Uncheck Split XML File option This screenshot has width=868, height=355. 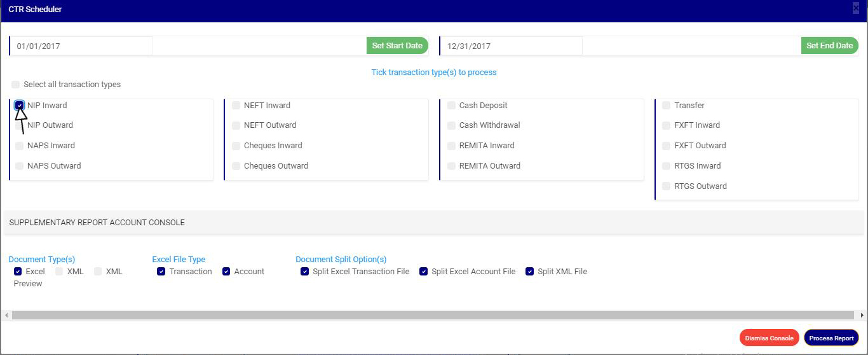point(529,272)
